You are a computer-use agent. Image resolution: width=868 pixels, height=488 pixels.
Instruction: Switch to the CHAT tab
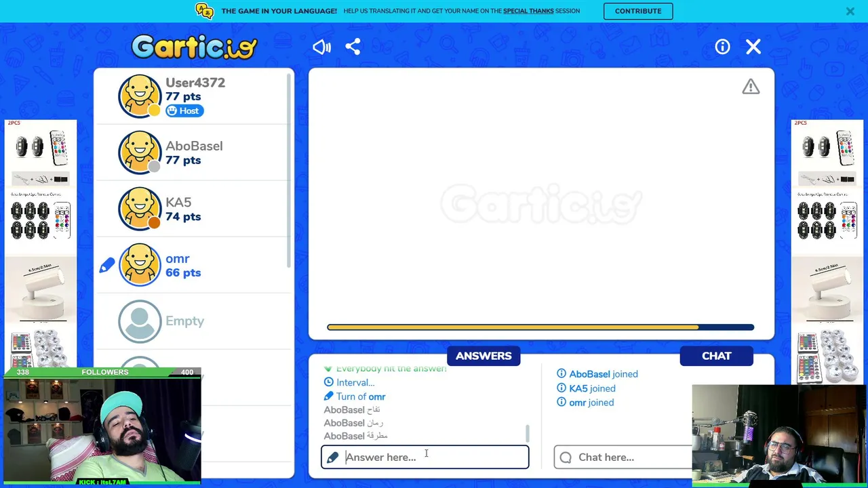[x=716, y=356]
